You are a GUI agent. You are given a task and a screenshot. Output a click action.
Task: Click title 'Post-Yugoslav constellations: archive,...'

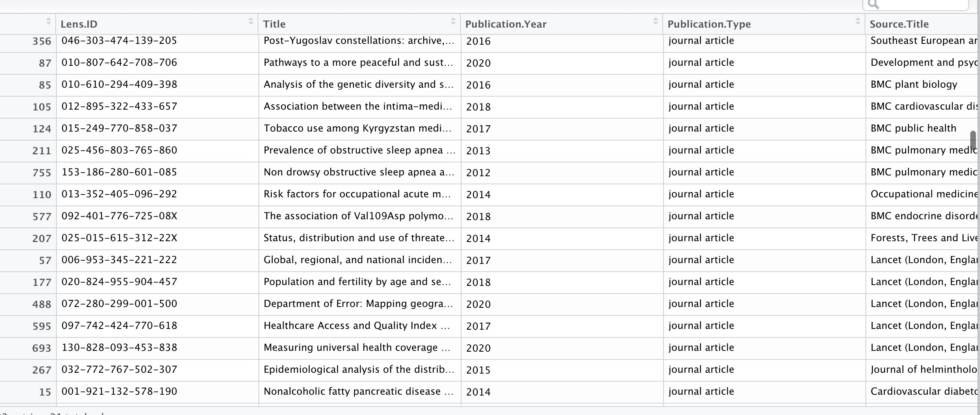(x=359, y=41)
